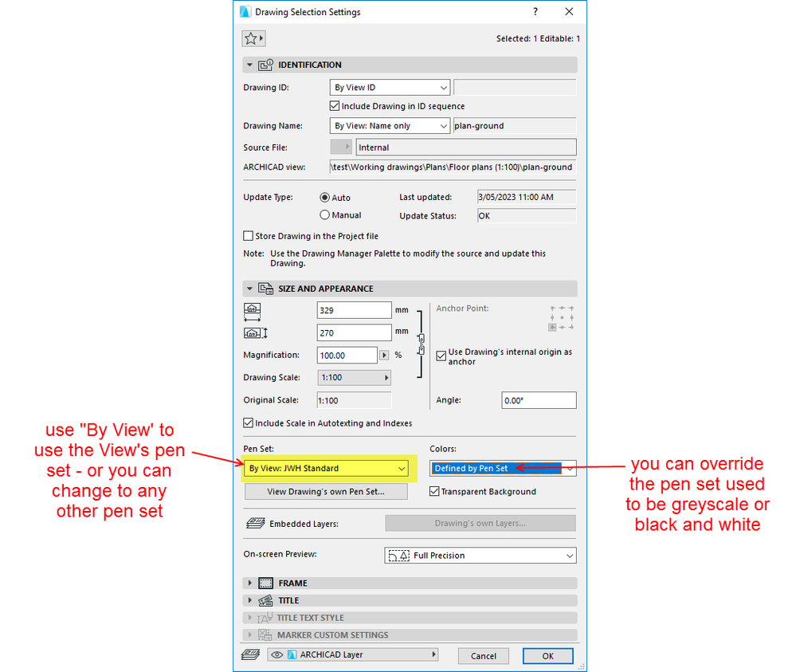Image resolution: width=796 pixels, height=672 pixels.
Task: Click the Cancel button
Action: 484,656
